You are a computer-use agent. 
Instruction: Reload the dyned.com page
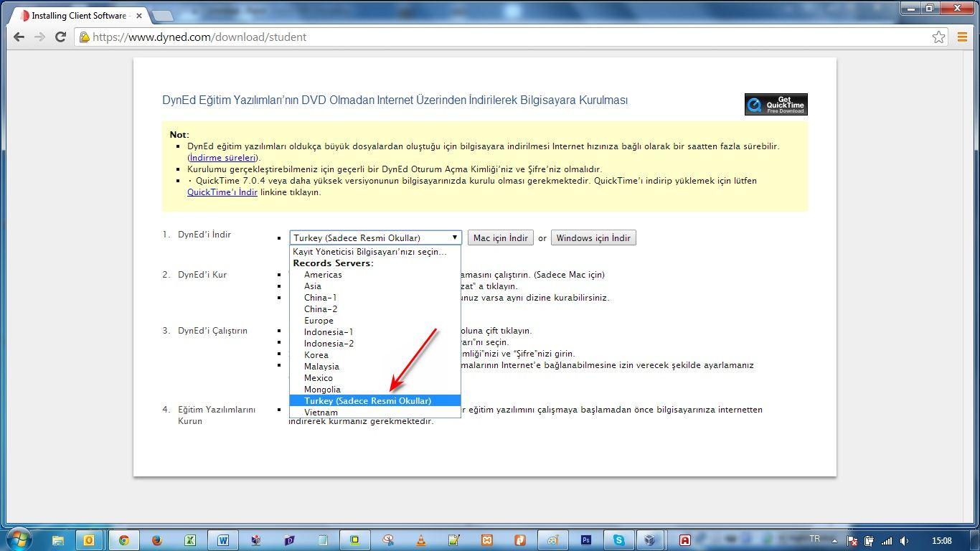[61, 37]
